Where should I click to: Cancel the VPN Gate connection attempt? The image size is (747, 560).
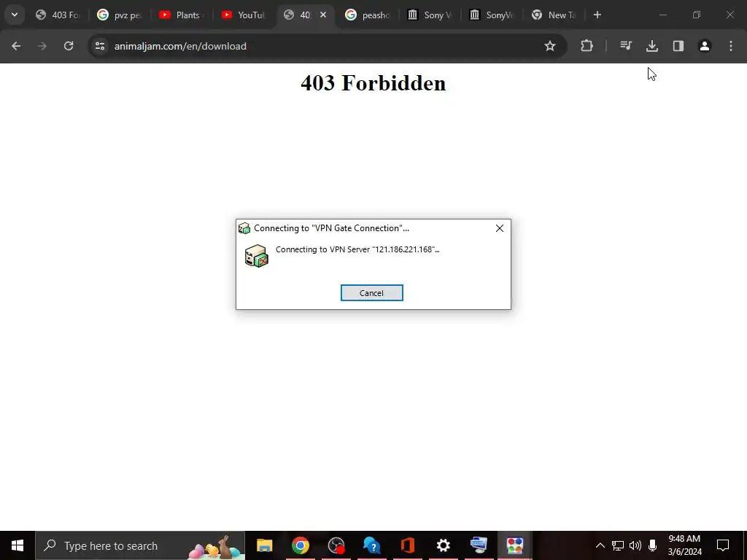[x=371, y=293]
